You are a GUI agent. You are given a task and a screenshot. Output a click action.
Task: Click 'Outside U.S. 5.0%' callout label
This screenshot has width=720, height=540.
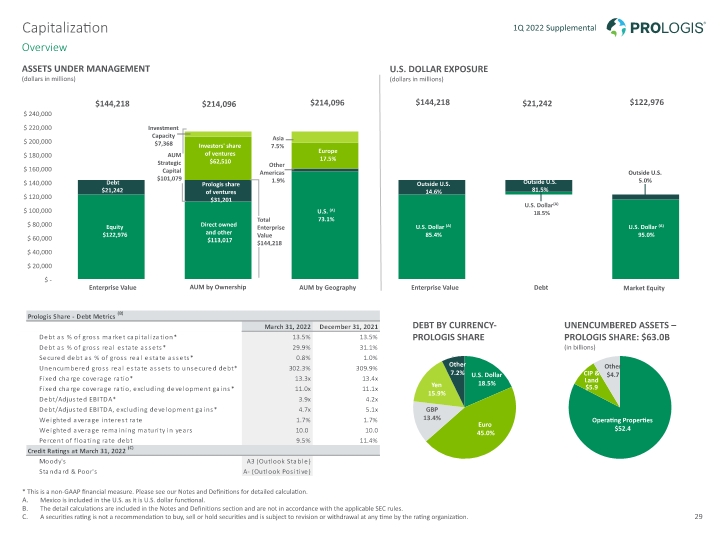(645, 176)
